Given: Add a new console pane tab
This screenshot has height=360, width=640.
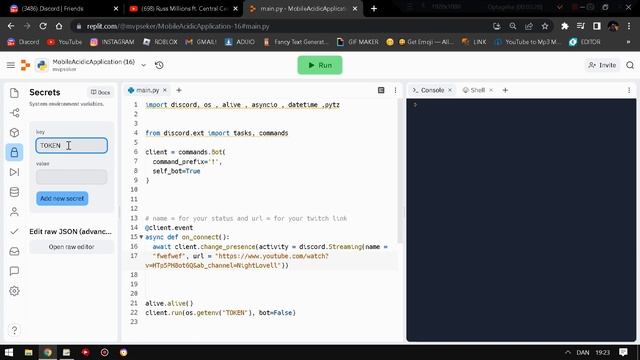Looking at the screenshot, I should 505,90.
